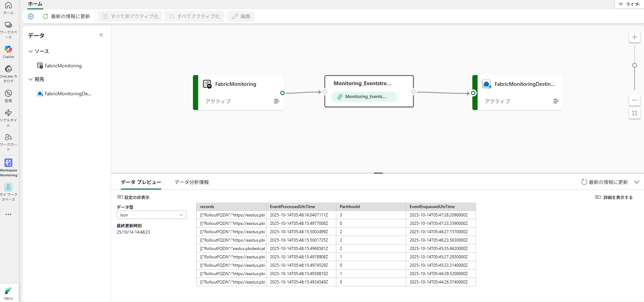Viewport: 644px width, 302px height.
Task: Collapse the 宛先 tree section
Action: click(31, 79)
